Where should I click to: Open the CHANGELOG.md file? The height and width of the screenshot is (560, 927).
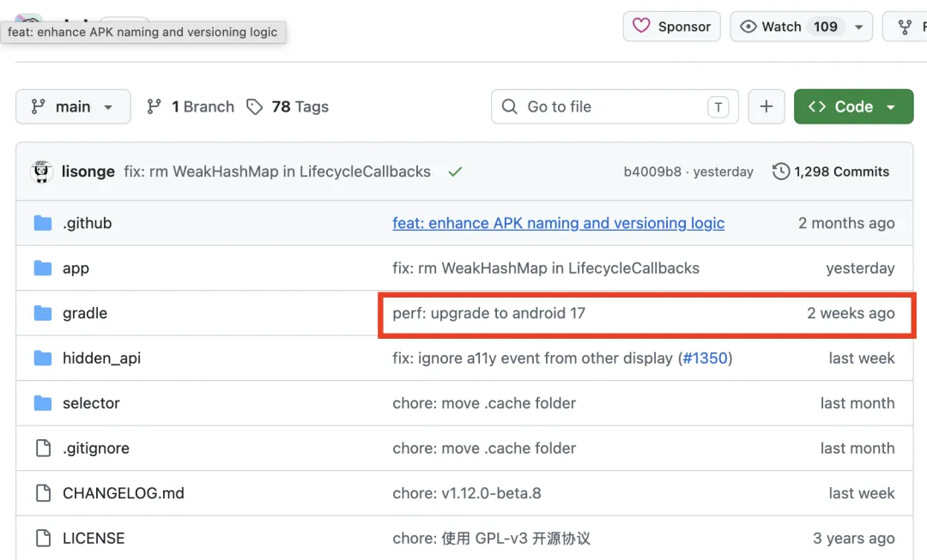(123, 492)
